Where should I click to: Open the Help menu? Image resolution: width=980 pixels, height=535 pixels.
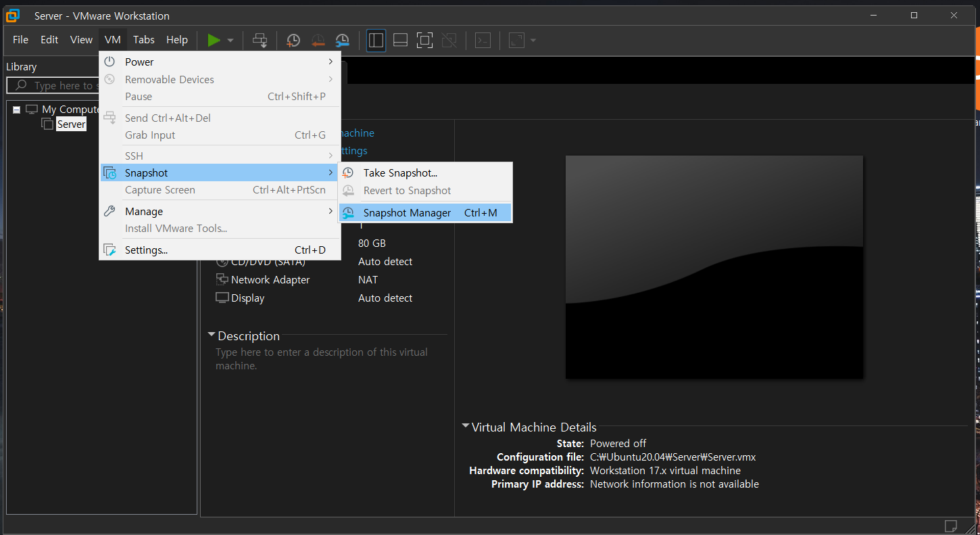[177, 40]
